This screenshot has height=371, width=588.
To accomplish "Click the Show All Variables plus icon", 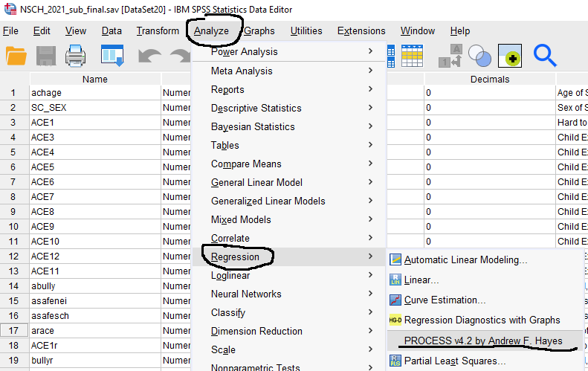I will (510, 56).
